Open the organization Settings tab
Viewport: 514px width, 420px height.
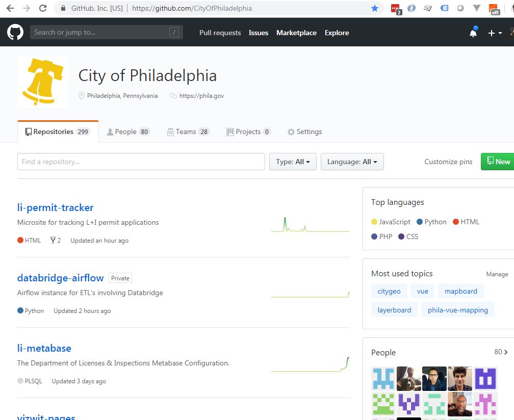point(304,132)
